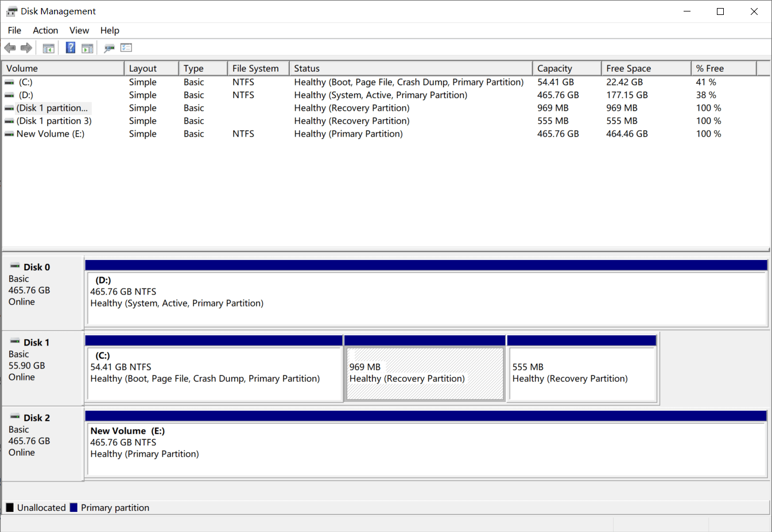Click the Forward navigation arrow in the toolbar

[x=26, y=48]
